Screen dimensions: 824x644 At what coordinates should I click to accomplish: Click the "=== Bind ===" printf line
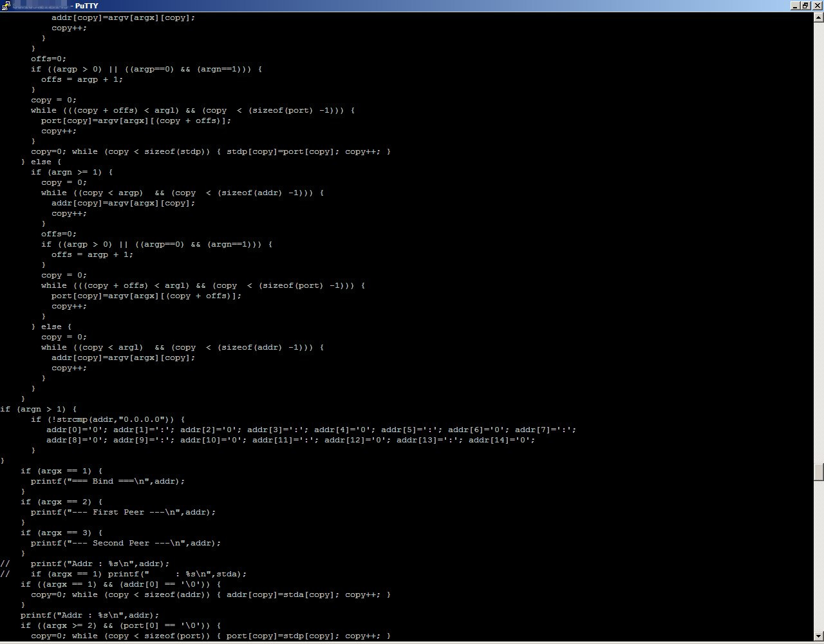108,481
